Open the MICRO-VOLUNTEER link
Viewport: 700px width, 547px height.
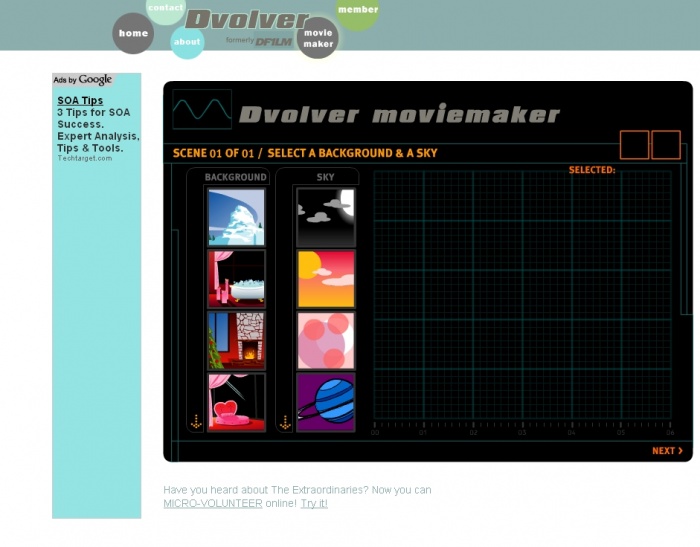pos(212,503)
